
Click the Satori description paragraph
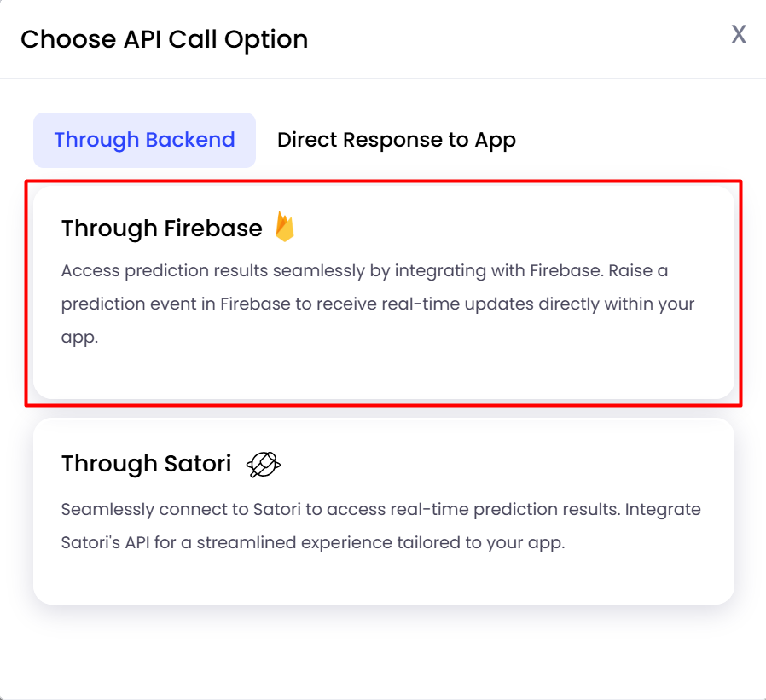[x=381, y=526]
